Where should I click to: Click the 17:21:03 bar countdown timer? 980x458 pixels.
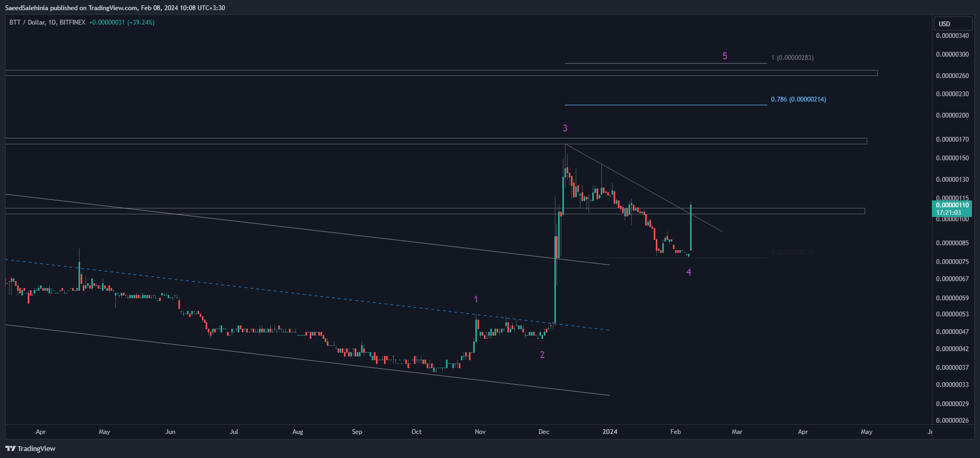pyautogui.click(x=948, y=213)
